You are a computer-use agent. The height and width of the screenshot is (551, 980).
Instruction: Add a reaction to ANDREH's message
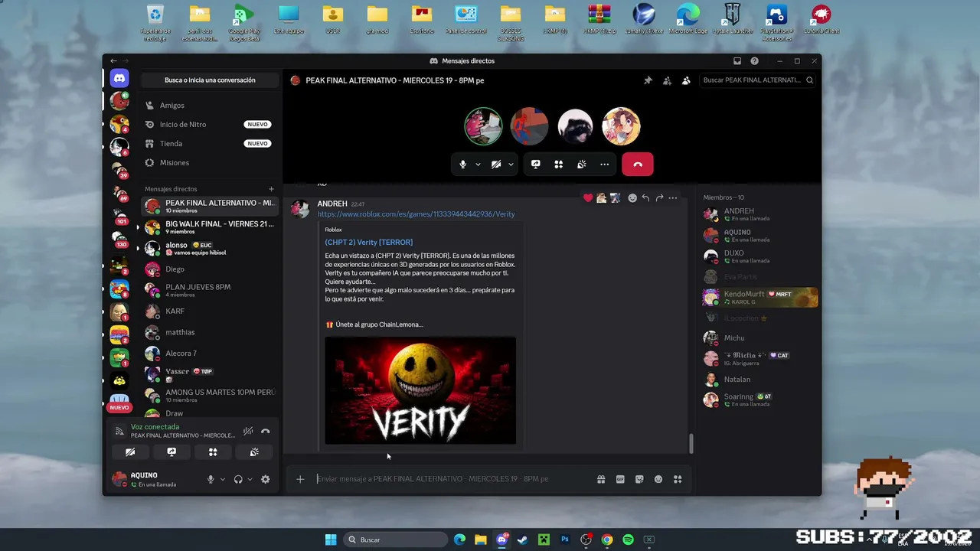[632, 198]
